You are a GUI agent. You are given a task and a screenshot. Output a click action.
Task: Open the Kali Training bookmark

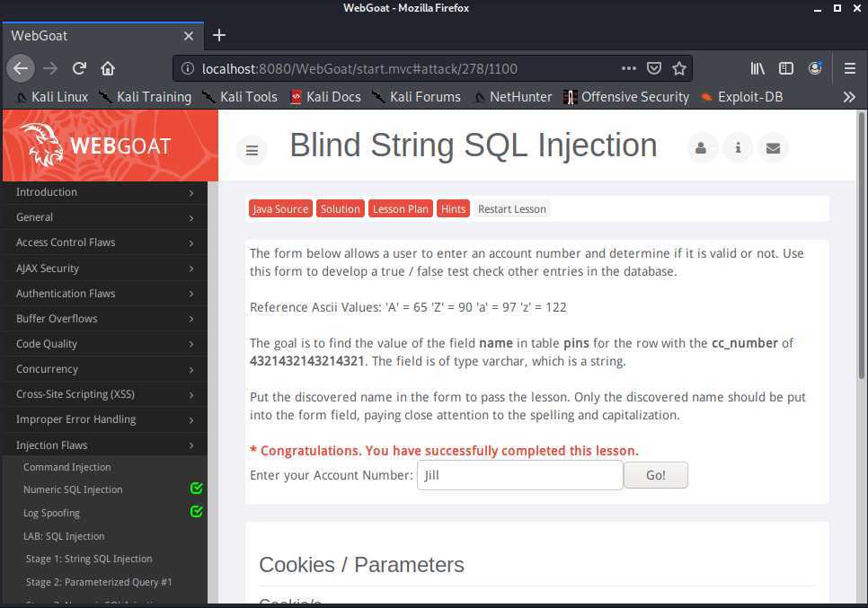click(x=145, y=97)
